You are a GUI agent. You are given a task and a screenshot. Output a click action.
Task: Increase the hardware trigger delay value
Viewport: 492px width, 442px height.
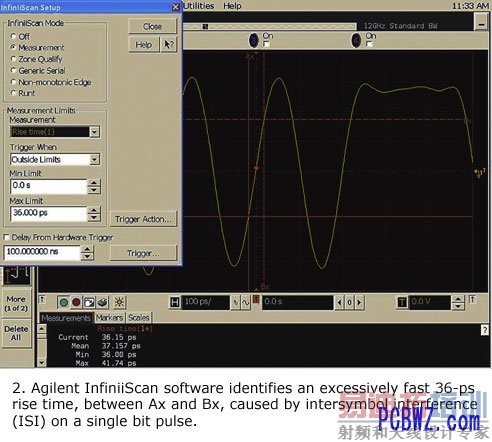(x=87, y=249)
